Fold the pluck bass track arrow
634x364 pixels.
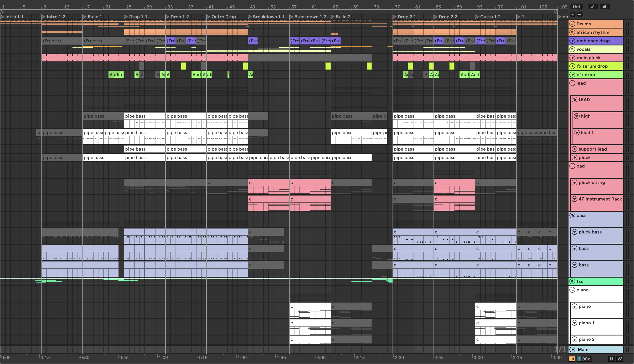pyautogui.click(x=574, y=232)
